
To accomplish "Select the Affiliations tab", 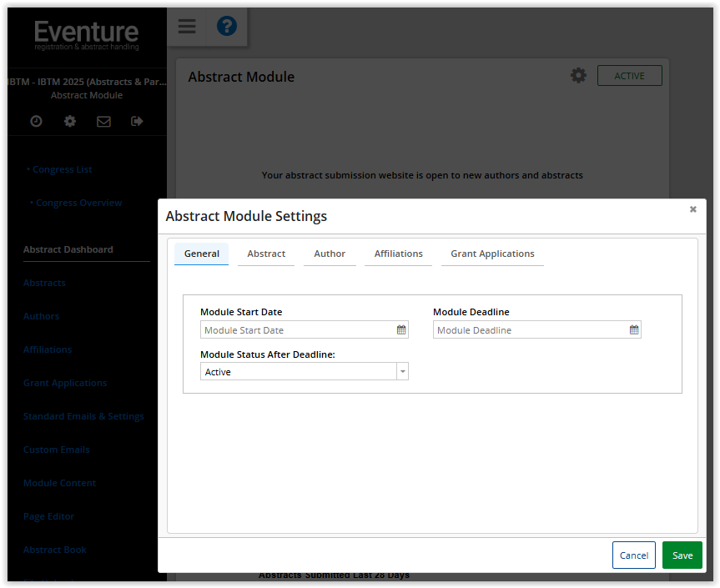I will (398, 254).
